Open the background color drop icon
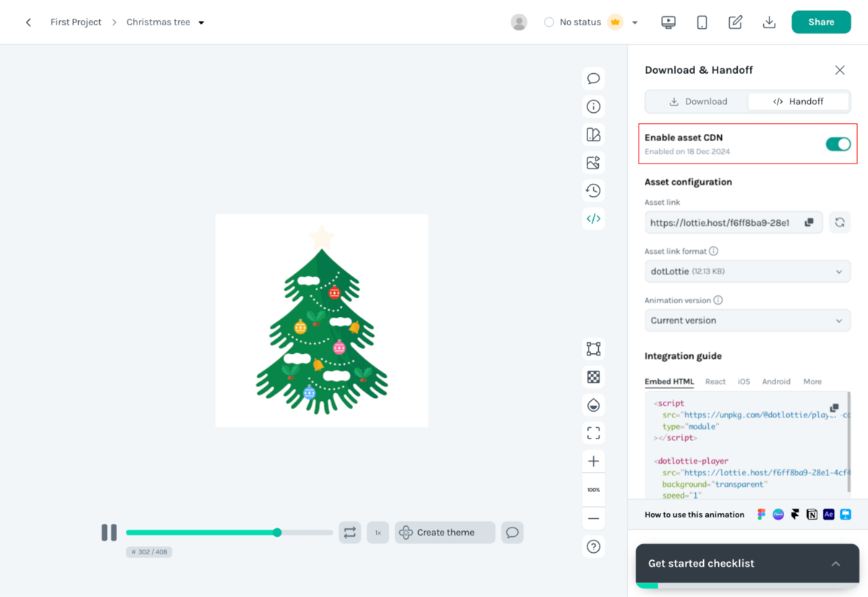This screenshot has width=868, height=597. (593, 405)
